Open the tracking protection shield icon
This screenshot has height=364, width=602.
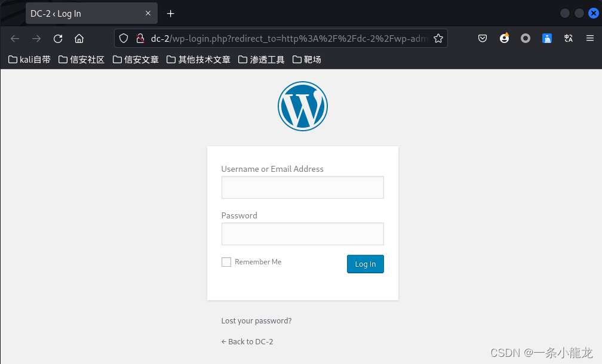tap(124, 38)
